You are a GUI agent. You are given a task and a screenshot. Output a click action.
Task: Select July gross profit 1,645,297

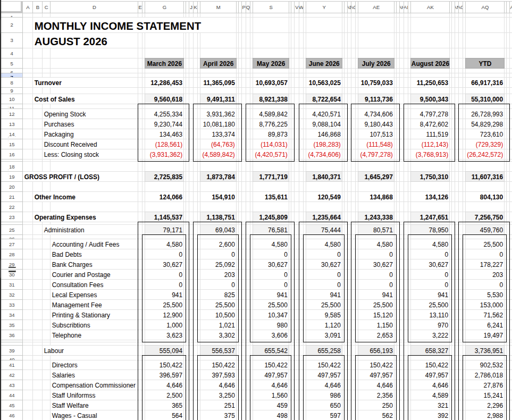(379, 177)
